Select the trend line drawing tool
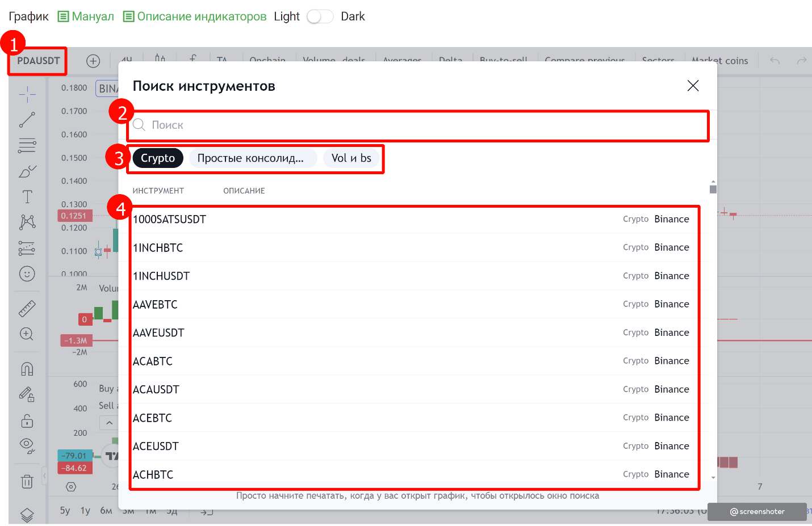 pos(27,120)
